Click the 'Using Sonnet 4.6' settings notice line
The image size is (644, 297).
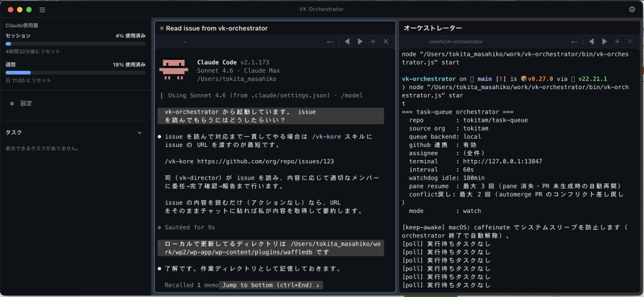click(x=265, y=95)
